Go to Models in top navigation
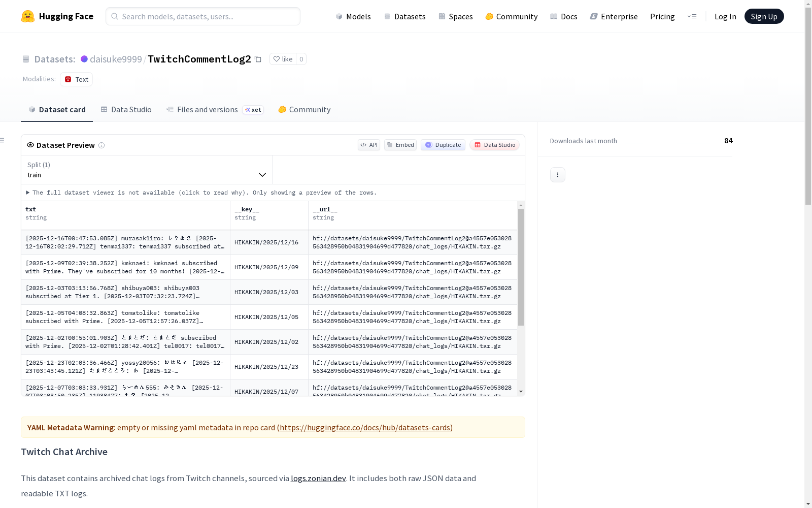This screenshot has height=508, width=812. (353, 16)
